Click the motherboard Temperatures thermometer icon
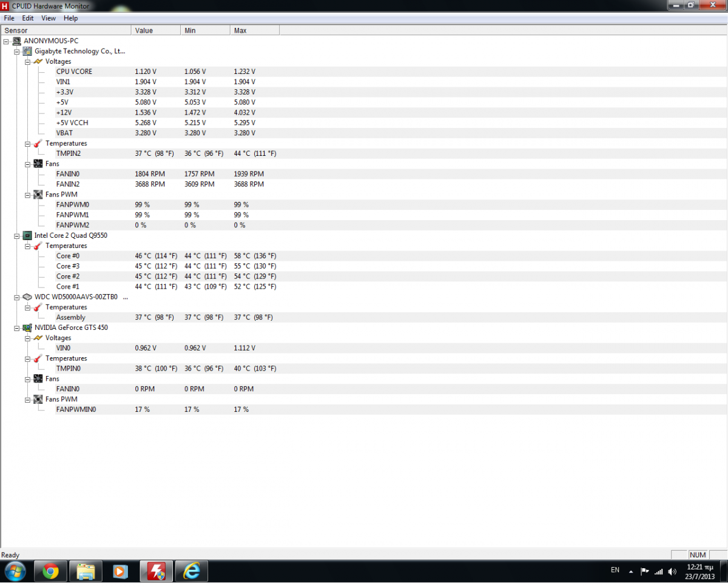This screenshot has width=728, height=587. click(x=38, y=143)
